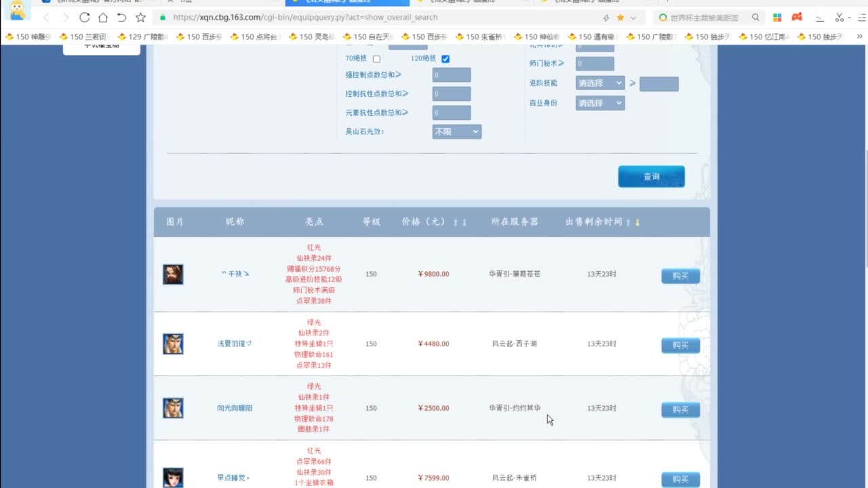Click the red game controller icon
Screen dimensions: 868x488
797,17
